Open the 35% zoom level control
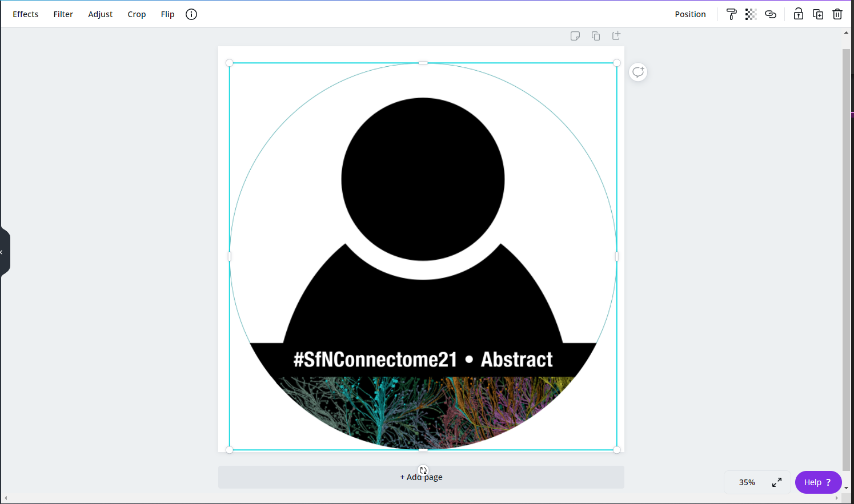 747,482
